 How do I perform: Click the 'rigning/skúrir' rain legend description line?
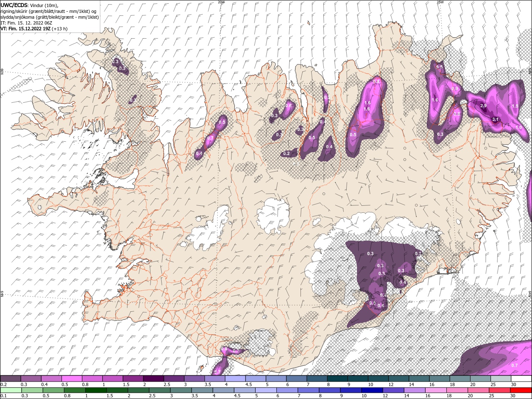[x=49, y=11]
